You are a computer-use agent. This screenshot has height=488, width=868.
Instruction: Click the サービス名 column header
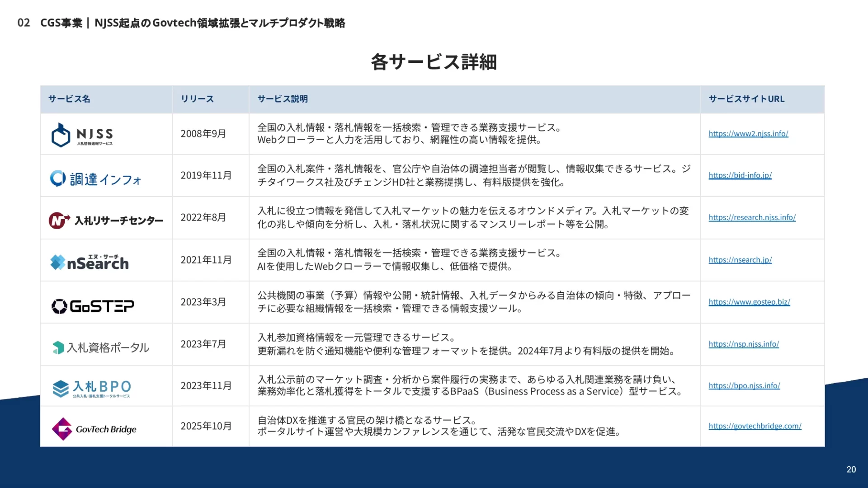pyautogui.click(x=69, y=99)
